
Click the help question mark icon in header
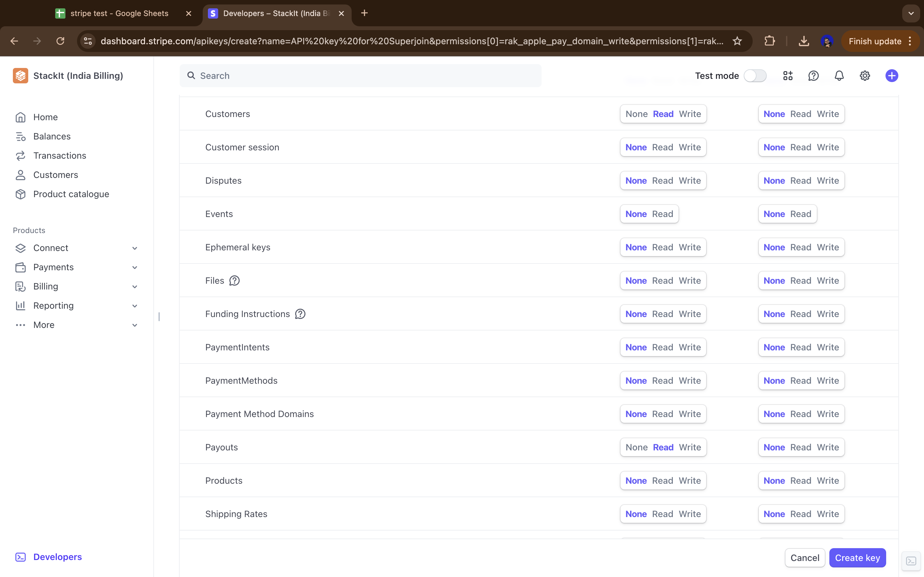point(813,76)
